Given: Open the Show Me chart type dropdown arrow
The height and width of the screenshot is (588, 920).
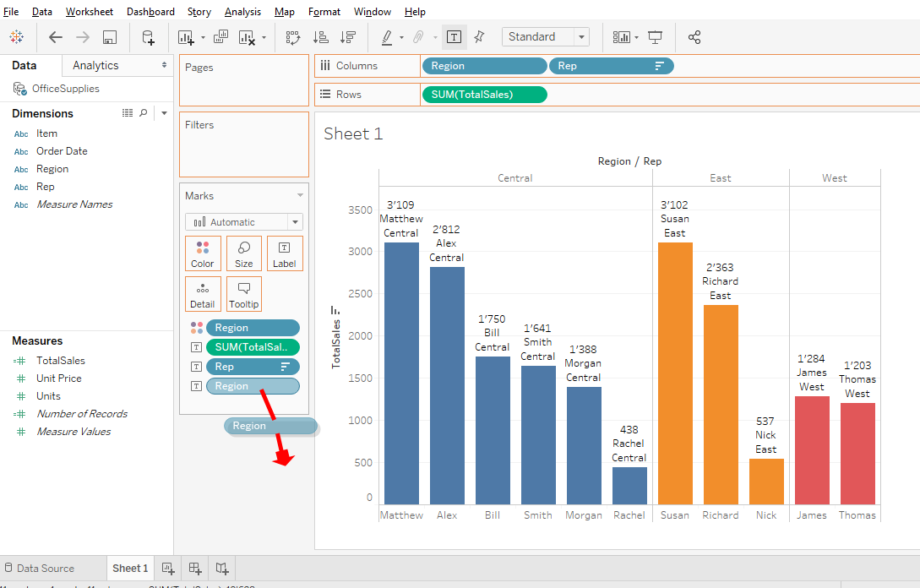Looking at the screenshot, I should coord(636,37).
